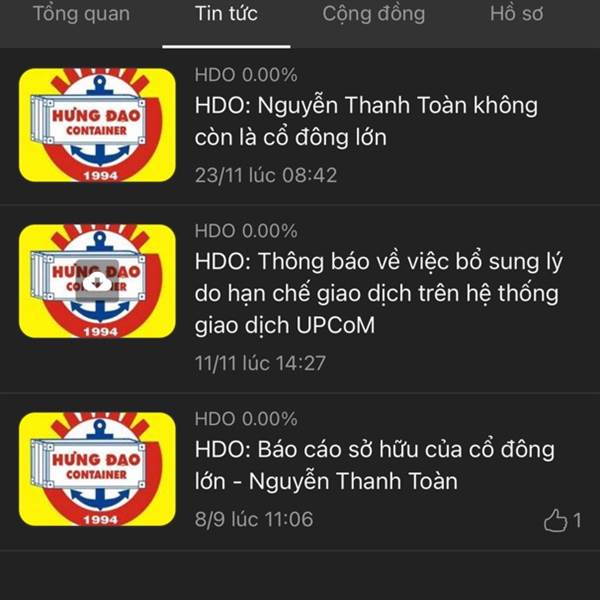Open headline Báo cáo sở hữu của cổ đông lớn
The image size is (600, 600).
(x=375, y=465)
